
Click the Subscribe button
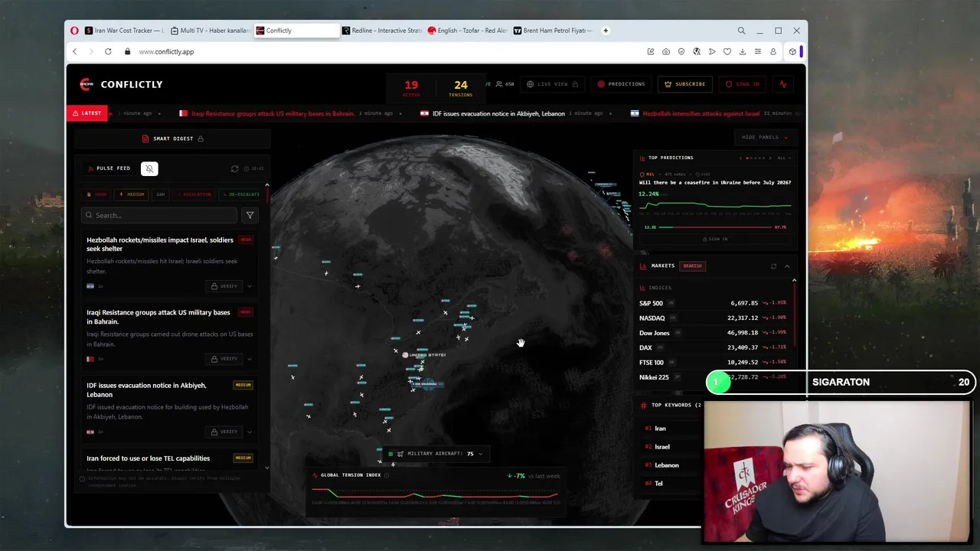(685, 84)
